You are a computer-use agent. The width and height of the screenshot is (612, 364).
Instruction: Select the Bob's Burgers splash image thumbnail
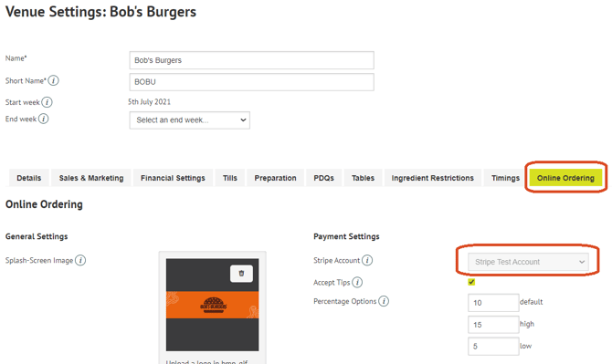212,305
